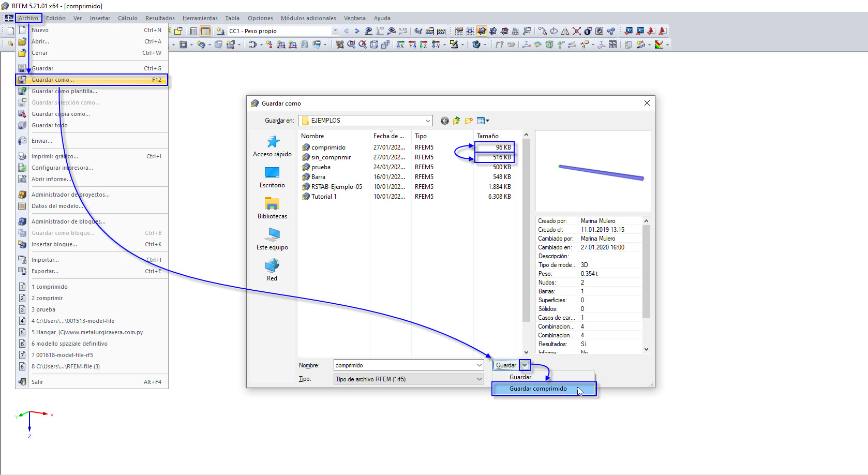This screenshot has height=475, width=868.
Task: Click the create new folder icon in dialog
Action: (x=469, y=121)
